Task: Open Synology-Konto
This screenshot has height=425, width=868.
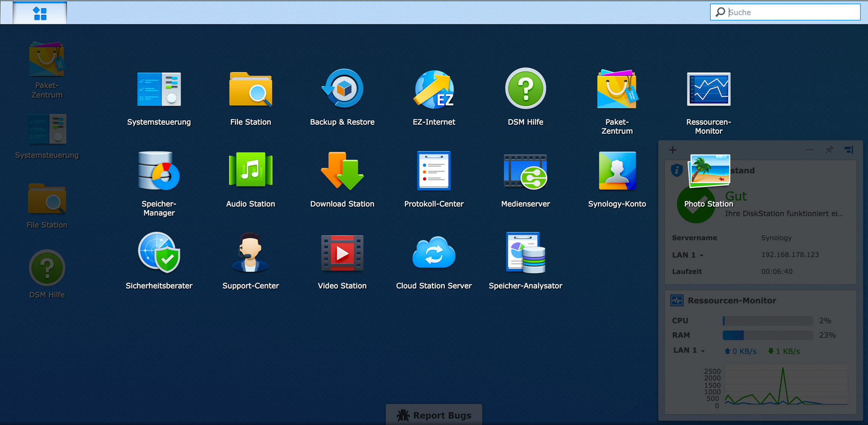Action: click(617, 171)
